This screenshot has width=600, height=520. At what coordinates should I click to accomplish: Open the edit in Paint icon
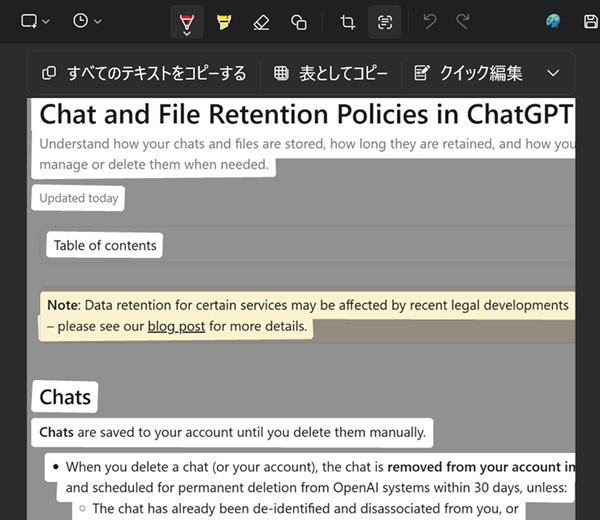[x=553, y=21]
